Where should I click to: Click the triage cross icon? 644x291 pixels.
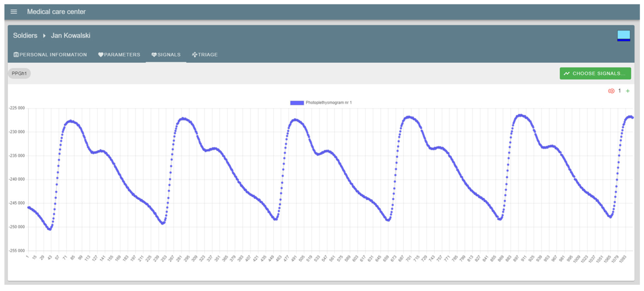coord(194,55)
